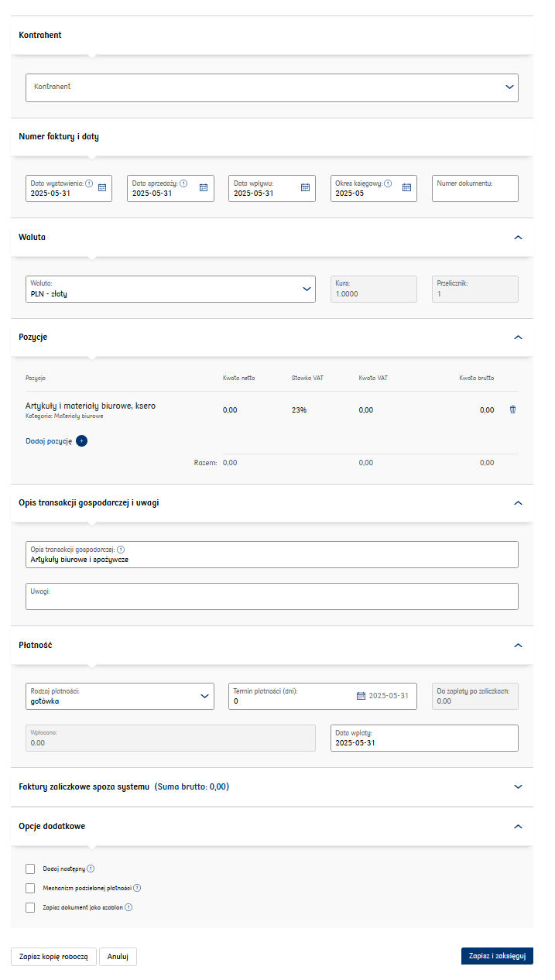The width and height of the screenshot is (555, 980).
Task: Open the Kontrahent dropdown
Action: point(272,87)
